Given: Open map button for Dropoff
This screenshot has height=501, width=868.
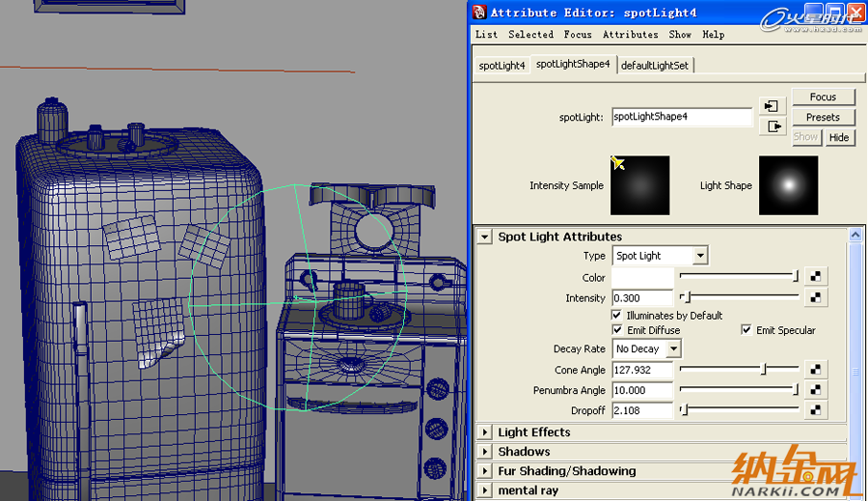Looking at the screenshot, I should point(815,410).
